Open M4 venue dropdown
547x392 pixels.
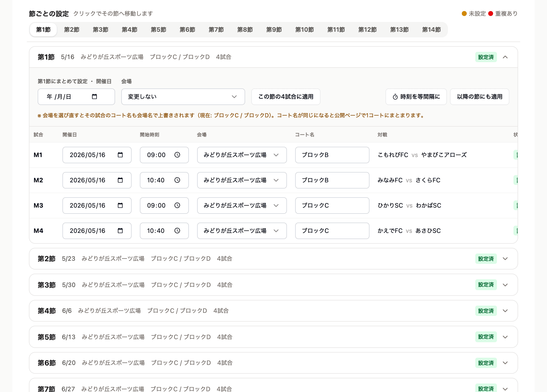coord(242,231)
